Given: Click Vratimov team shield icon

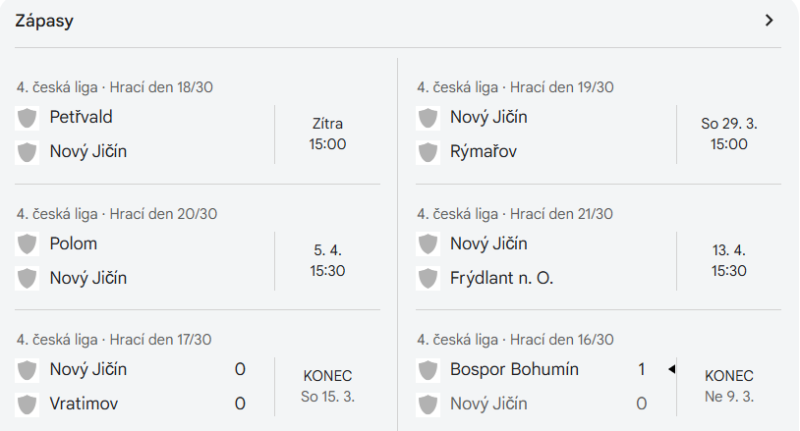Looking at the screenshot, I should [x=27, y=404].
